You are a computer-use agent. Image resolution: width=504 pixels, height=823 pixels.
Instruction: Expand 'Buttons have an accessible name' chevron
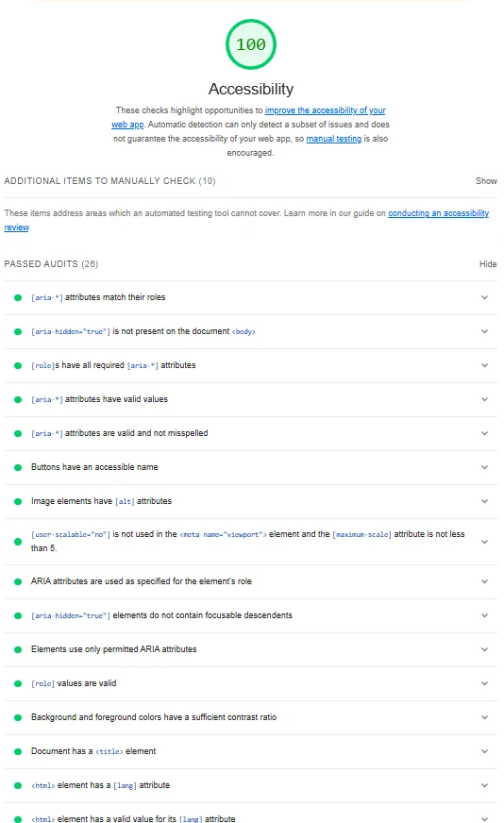click(484, 467)
